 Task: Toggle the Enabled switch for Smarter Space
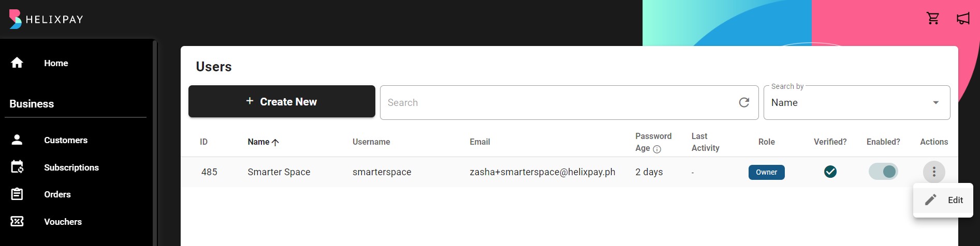pos(883,172)
